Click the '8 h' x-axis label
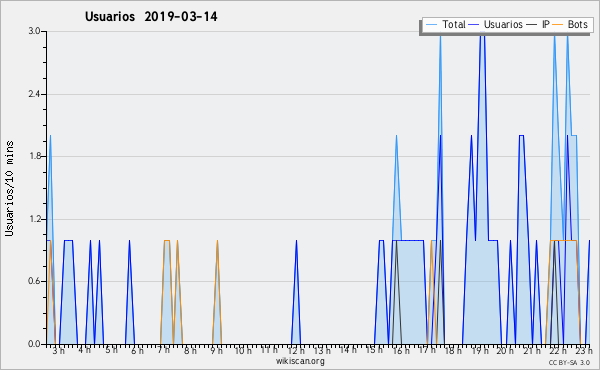This screenshot has height=370, width=600. click(x=190, y=351)
